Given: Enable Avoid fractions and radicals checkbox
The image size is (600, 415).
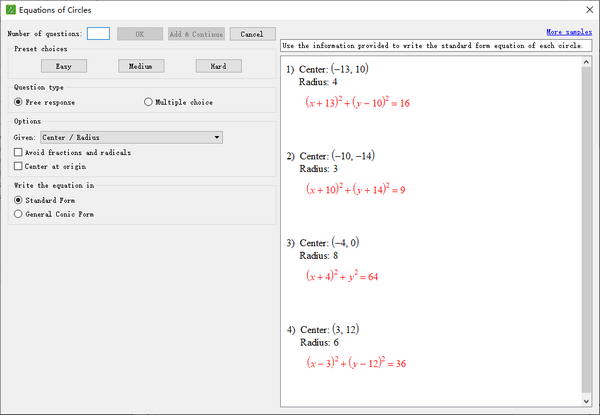Looking at the screenshot, I should pos(19,152).
